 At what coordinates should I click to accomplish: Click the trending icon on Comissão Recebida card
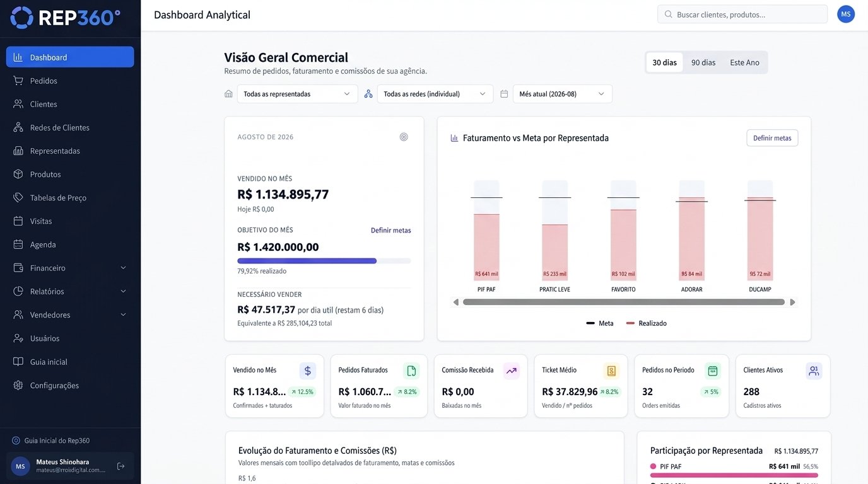click(x=511, y=371)
